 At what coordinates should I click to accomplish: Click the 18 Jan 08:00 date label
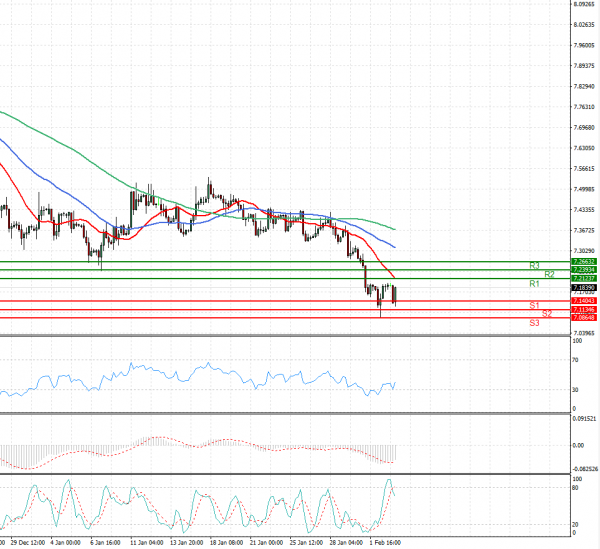(226, 542)
